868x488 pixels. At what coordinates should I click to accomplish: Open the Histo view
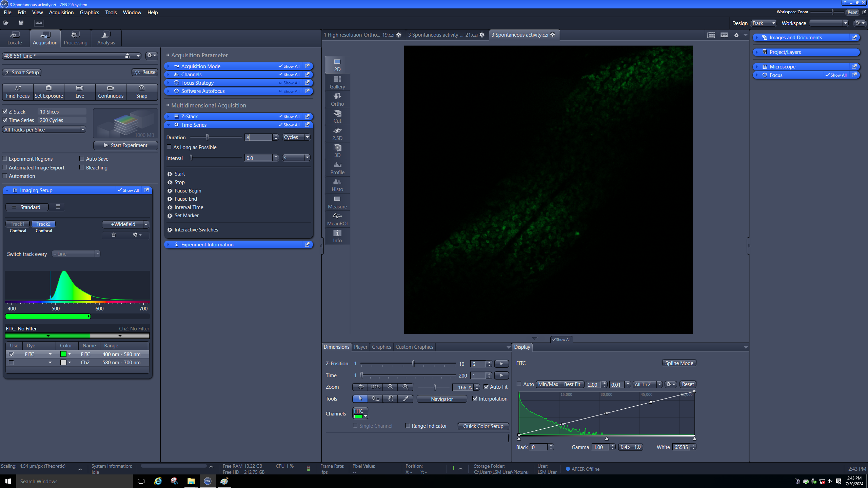tap(337, 185)
